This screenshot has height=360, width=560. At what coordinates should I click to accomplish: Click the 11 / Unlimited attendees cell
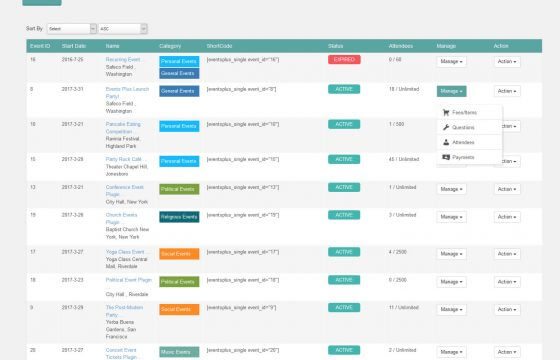[404, 308]
